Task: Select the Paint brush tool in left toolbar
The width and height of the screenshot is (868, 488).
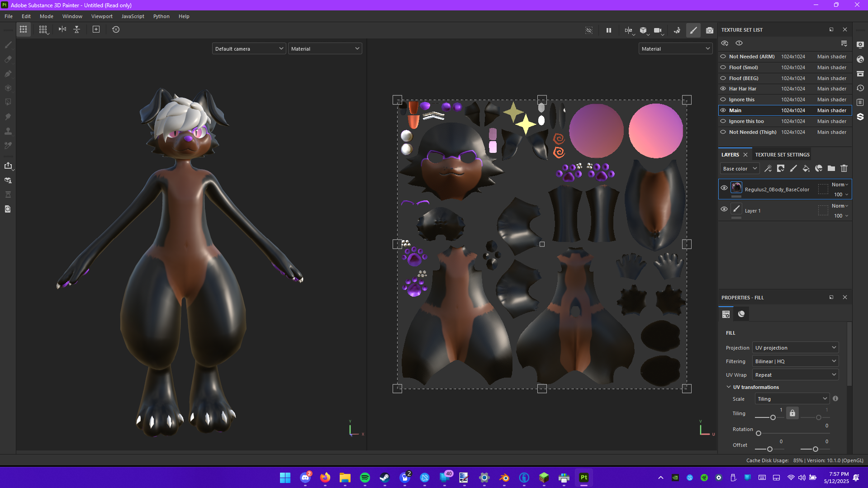Action: click(8, 45)
